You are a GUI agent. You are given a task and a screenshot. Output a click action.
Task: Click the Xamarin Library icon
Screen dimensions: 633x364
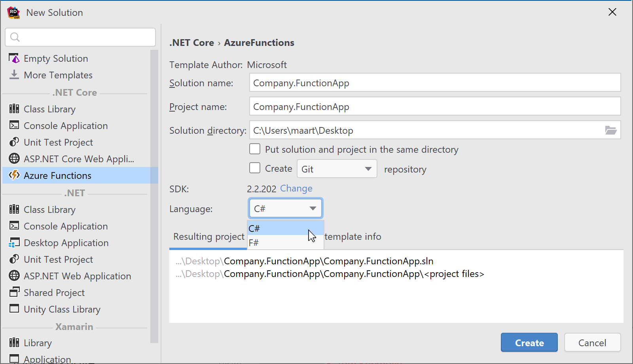(14, 343)
